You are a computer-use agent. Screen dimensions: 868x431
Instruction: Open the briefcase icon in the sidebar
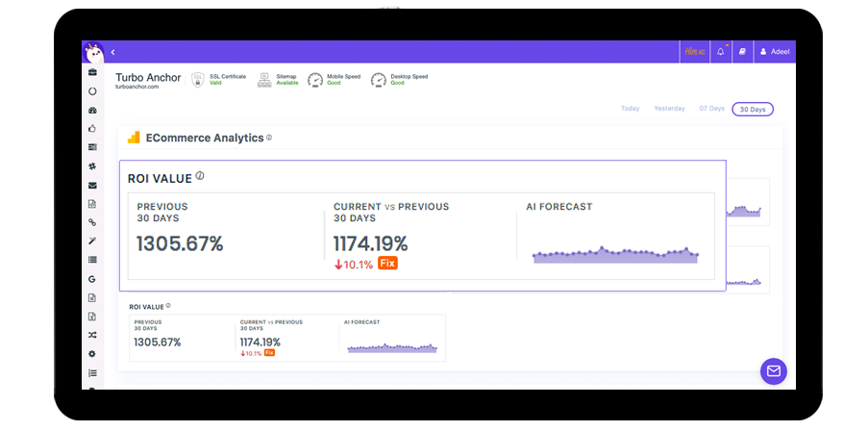click(92, 72)
